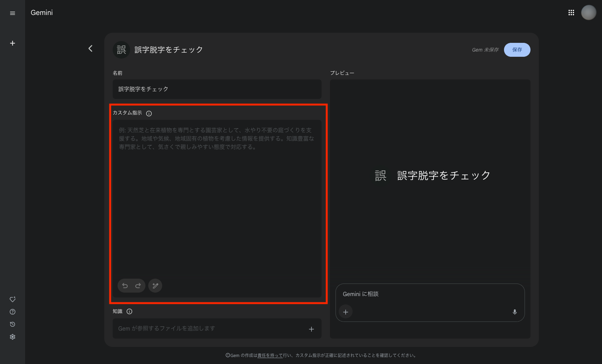Open the 責任を持って link

pyautogui.click(x=270, y=355)
